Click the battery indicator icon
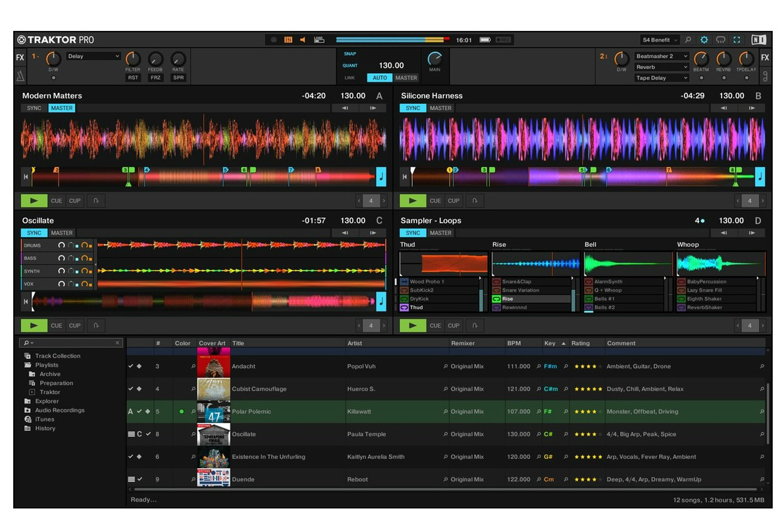Image resolution: width=782 pixels, height=532 pixels. [485, 40]
